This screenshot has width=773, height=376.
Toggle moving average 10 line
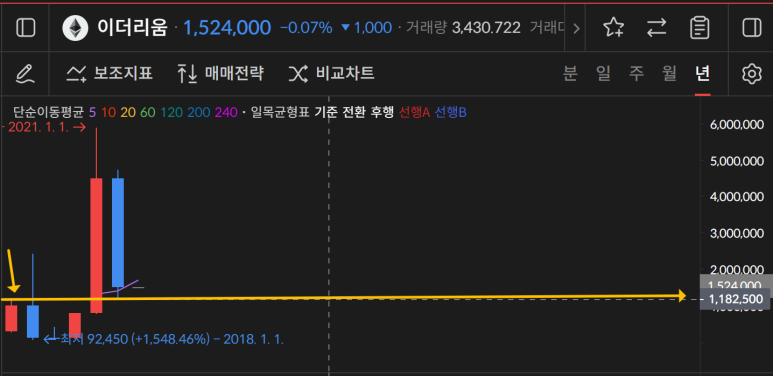click(108, 112)
